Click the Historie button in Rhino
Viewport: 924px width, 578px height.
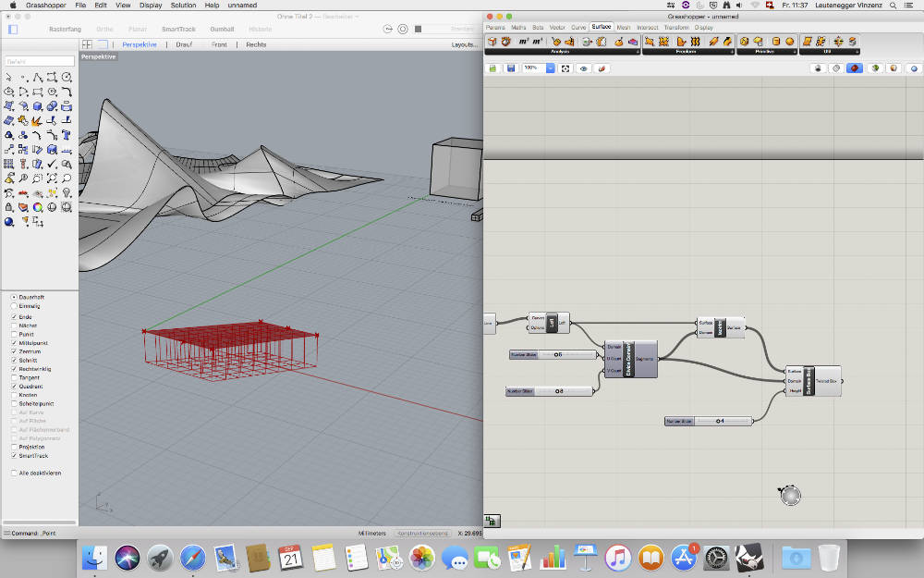[x=260, y=29]
